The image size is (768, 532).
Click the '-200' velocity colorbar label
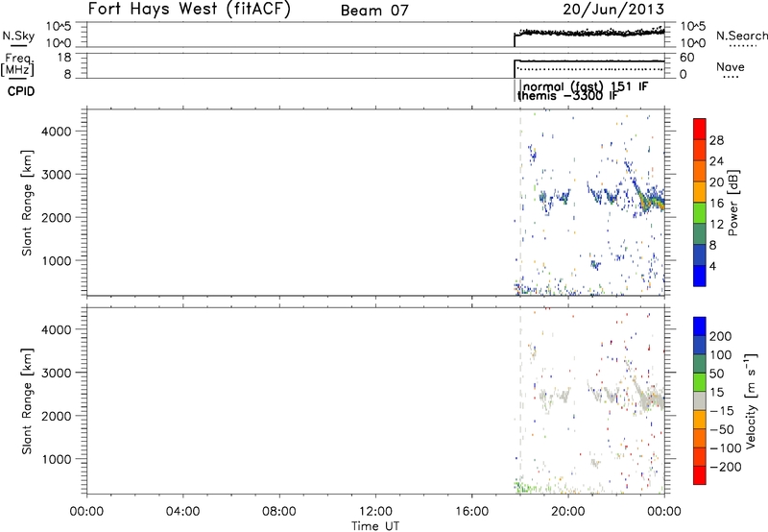pyautogui.click(x=725, y=467)
